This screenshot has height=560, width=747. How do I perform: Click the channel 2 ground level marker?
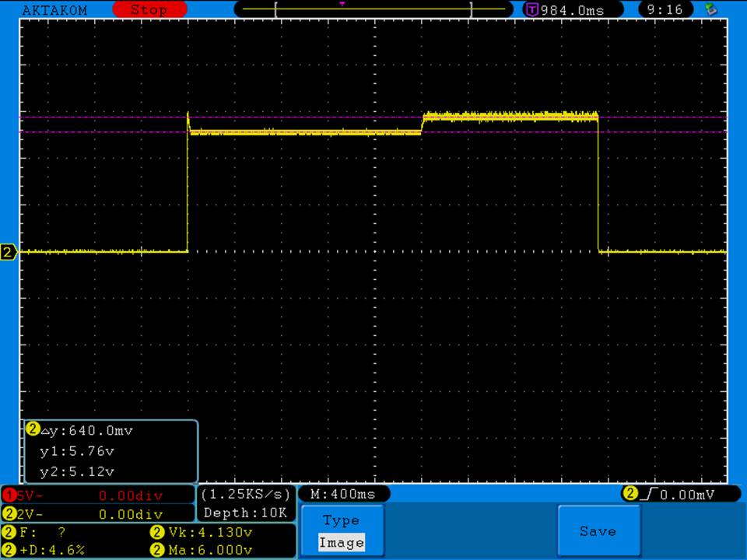[x=9, y=252]
